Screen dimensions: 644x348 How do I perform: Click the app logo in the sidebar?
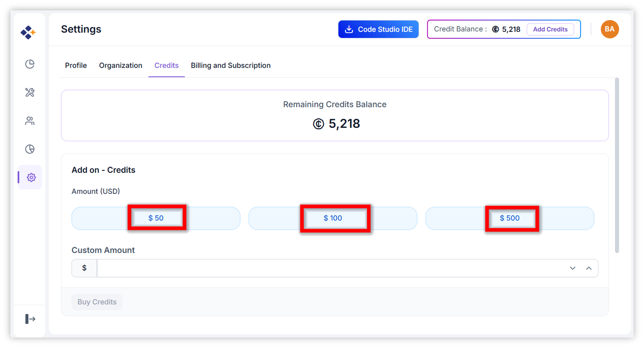pyautogui.click(x=28, y=32)
